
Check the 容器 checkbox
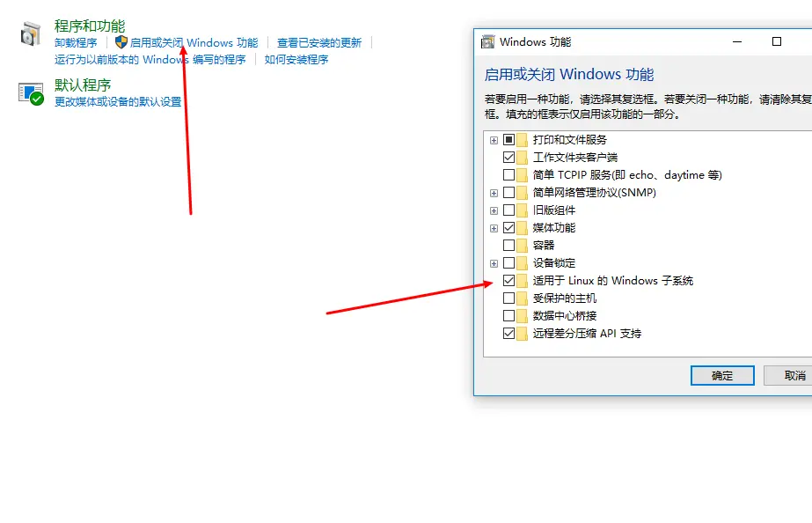[509, 246]
